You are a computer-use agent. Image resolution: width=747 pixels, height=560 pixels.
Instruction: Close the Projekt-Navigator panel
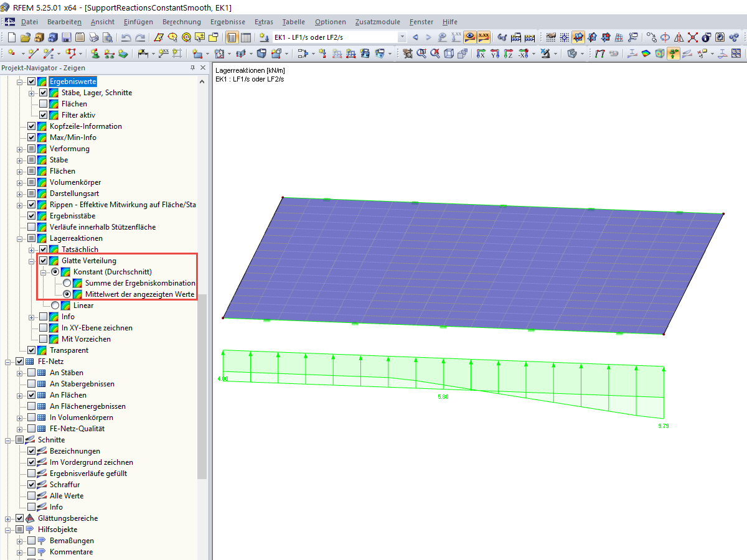pyautogui.click(x=203, y=68)
